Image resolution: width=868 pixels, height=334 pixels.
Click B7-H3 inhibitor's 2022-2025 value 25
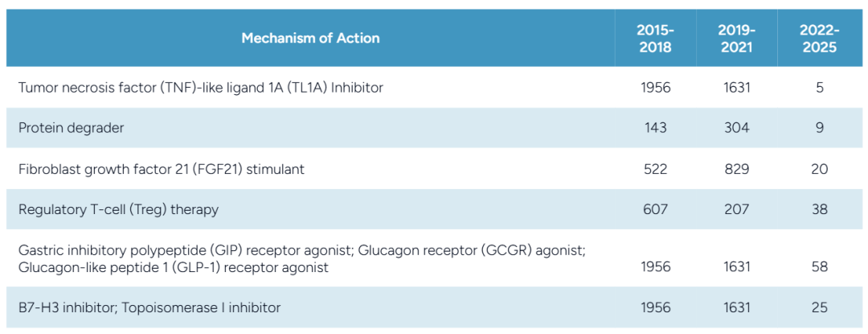point(819,307)
